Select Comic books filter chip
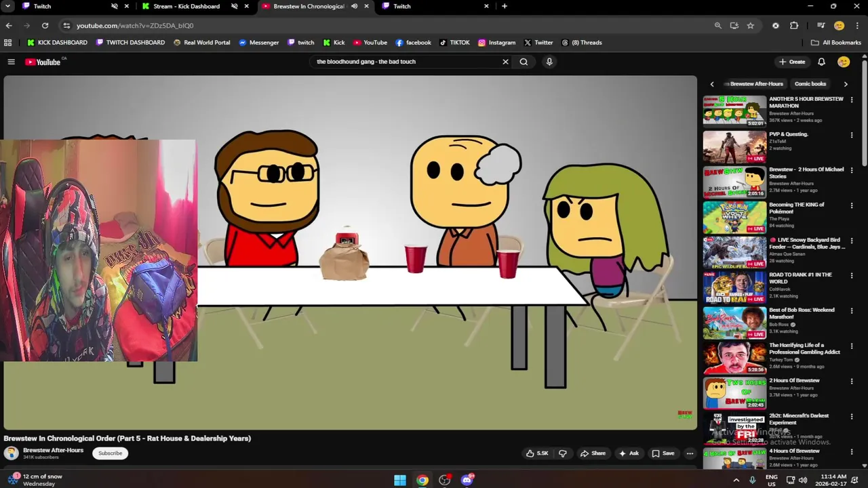868x488 pixels. 810,84
